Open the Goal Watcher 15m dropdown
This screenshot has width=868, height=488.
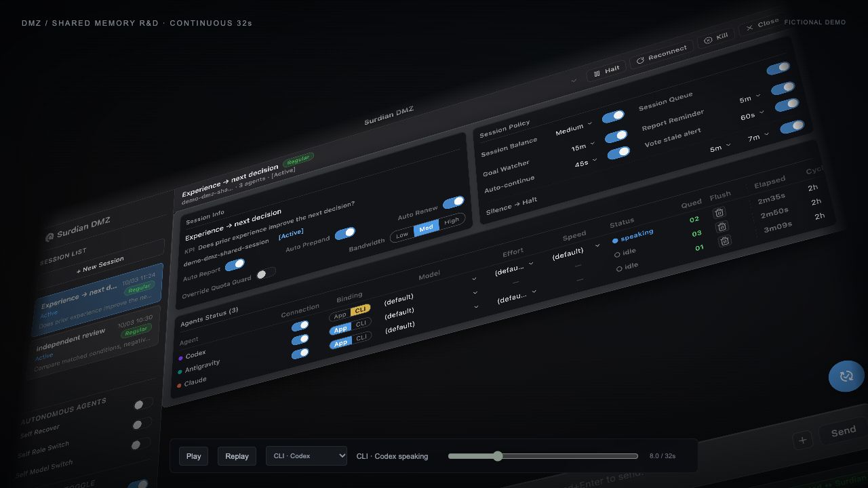point(583,146)
